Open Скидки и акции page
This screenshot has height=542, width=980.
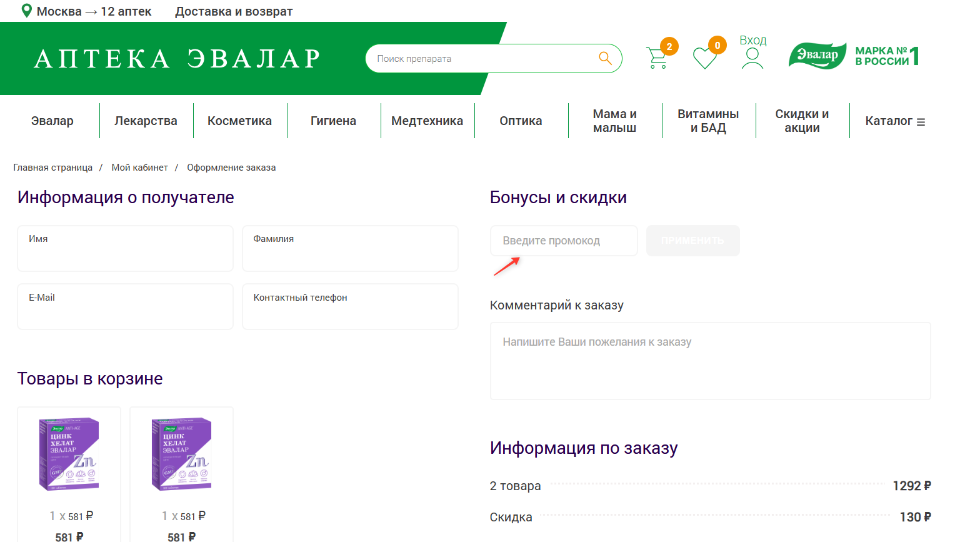(802, 121)
